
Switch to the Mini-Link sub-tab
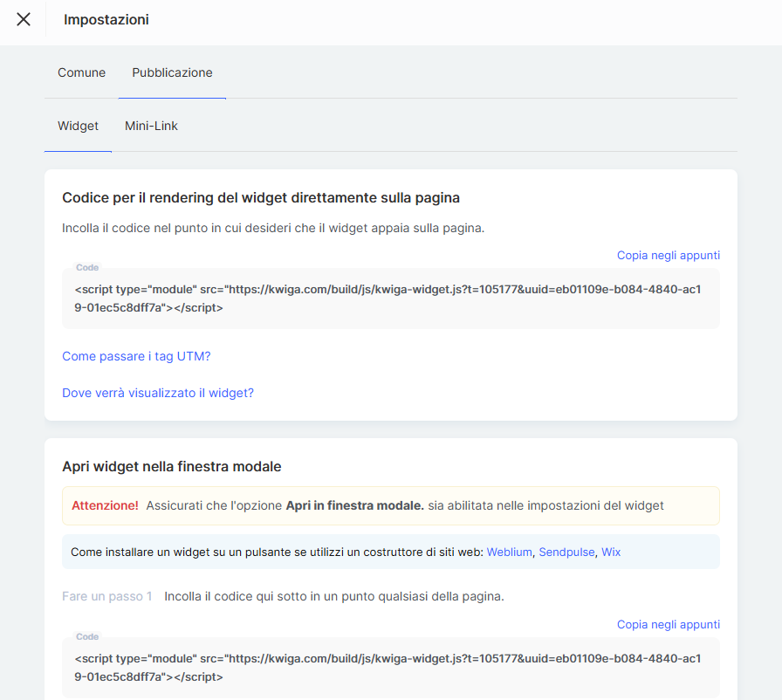pos(151,126)
